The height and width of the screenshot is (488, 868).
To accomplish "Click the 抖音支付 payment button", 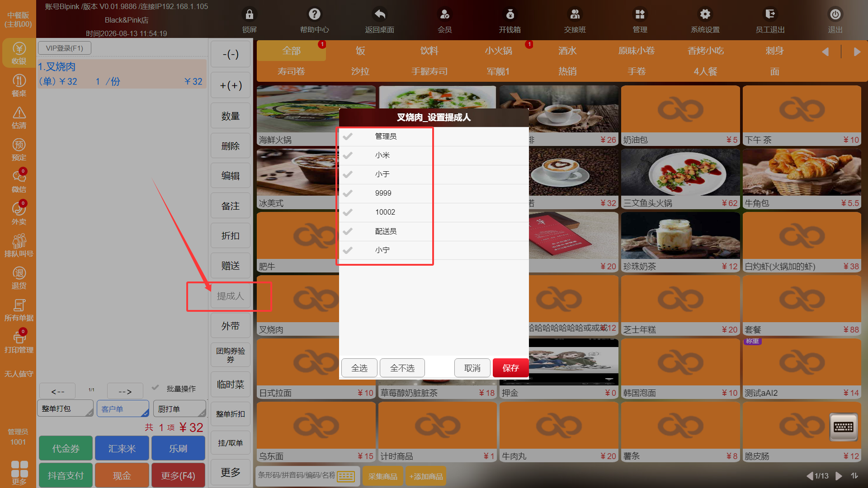I will click(66, 475).
